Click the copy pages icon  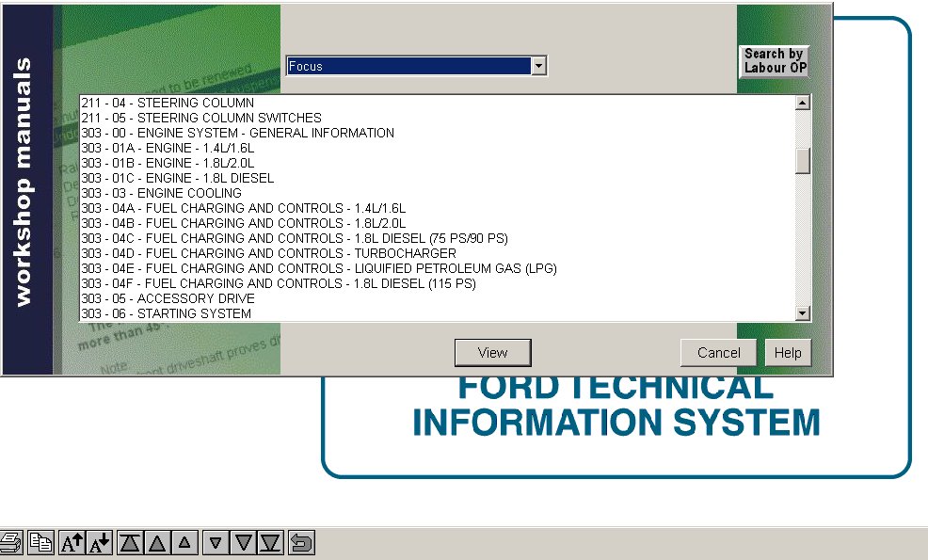(40, 542)
